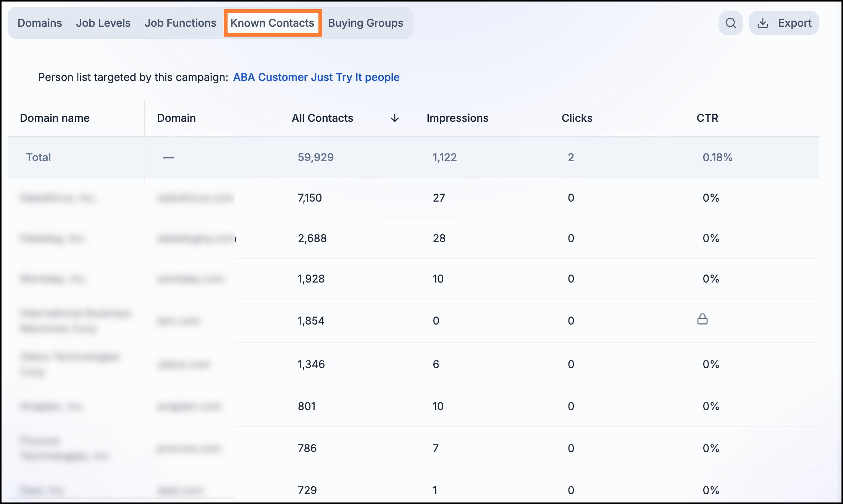Screen dimensions: 843x504
Task: Click the 729 contacts cell
Action: 307,490
